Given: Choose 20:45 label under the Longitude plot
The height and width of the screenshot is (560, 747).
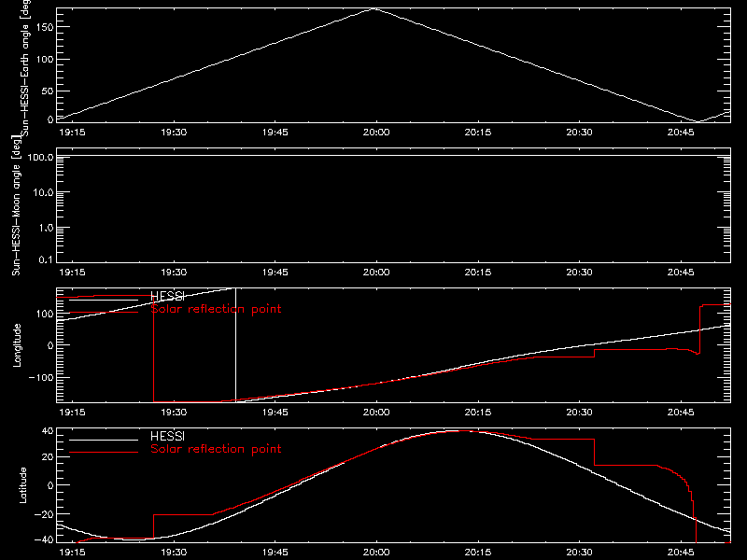Looking at the screenshot, I should pos(681,413).
